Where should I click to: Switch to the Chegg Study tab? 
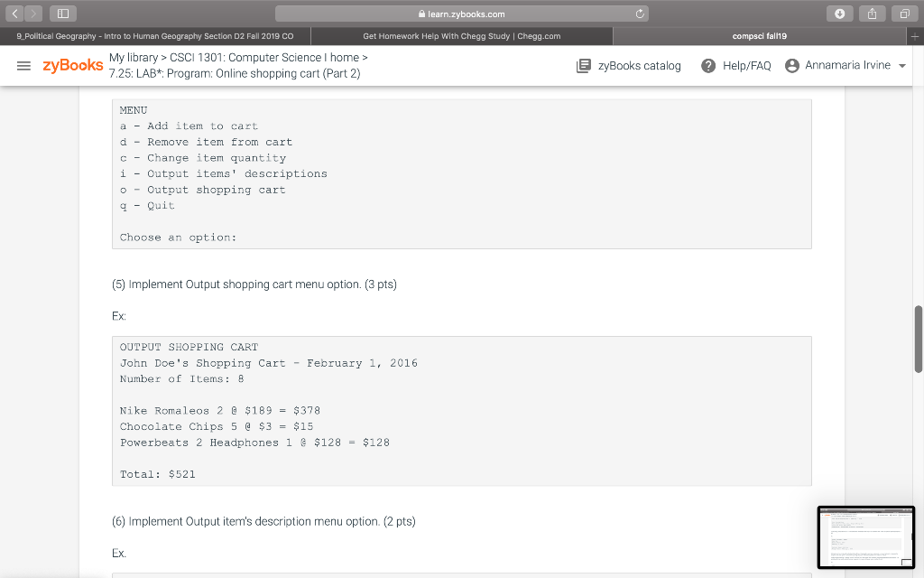(460, 34)
